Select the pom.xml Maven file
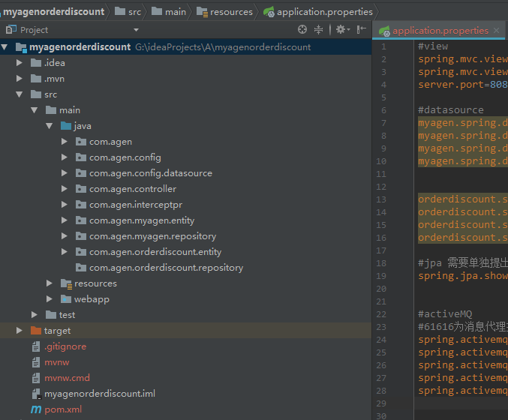The image size is (508, 420). click(x=63, y=409)
